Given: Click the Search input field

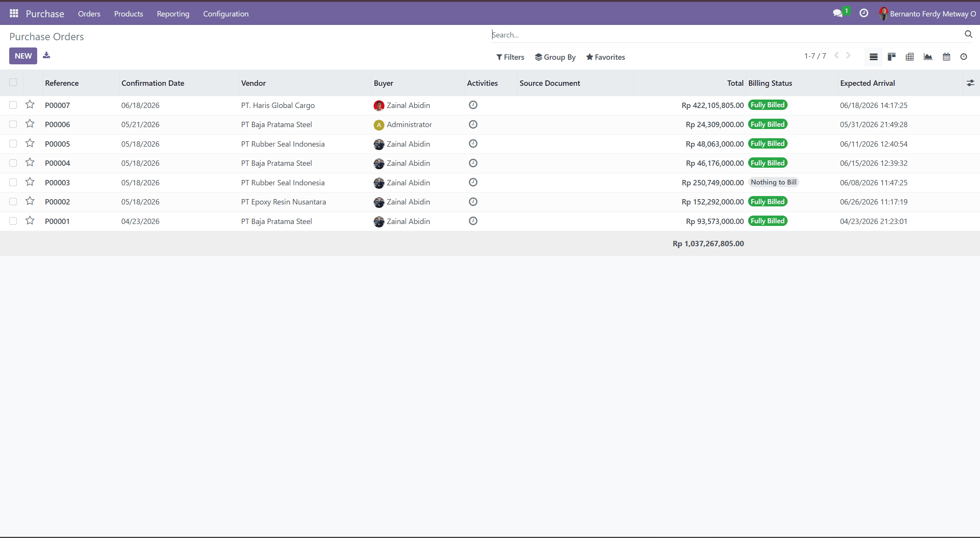Looking at the screenshot, I should (726, 35).
